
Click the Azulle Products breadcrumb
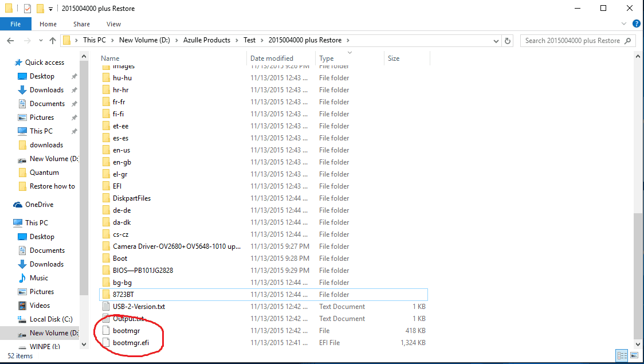point(206,40)
